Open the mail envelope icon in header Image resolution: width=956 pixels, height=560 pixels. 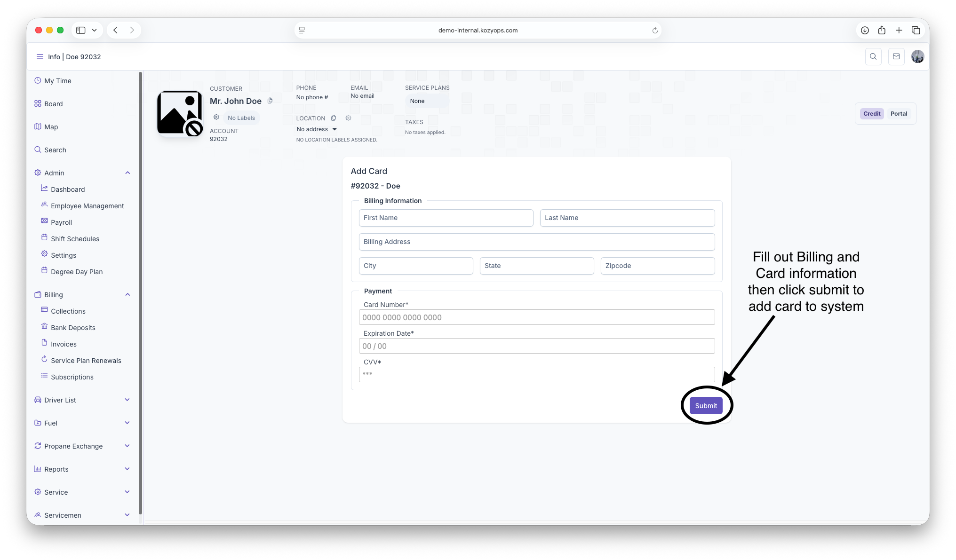click(x=896, y=56)
